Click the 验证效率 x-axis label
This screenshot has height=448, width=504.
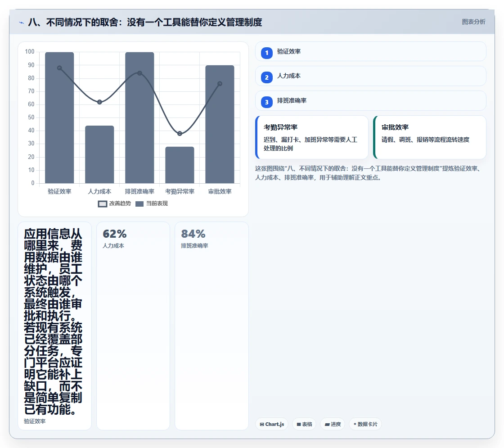point(59,192)
